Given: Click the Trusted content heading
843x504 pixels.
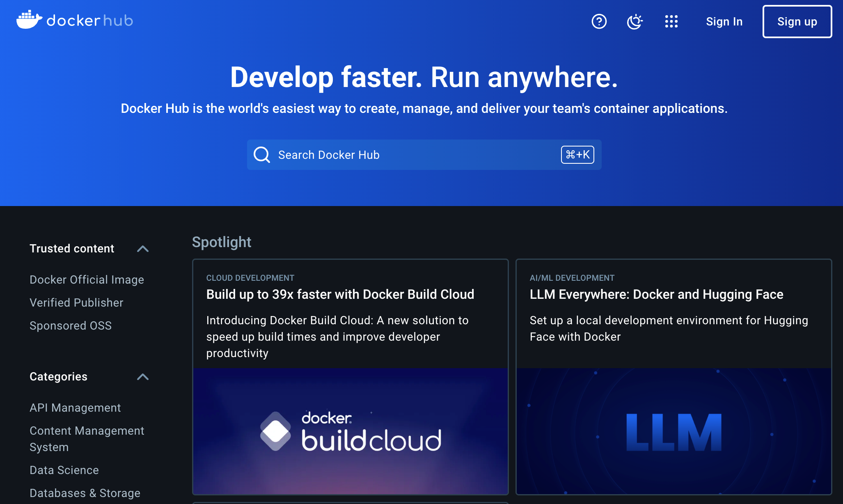Looking at the screenshot, I should click(x=72, y=248).
